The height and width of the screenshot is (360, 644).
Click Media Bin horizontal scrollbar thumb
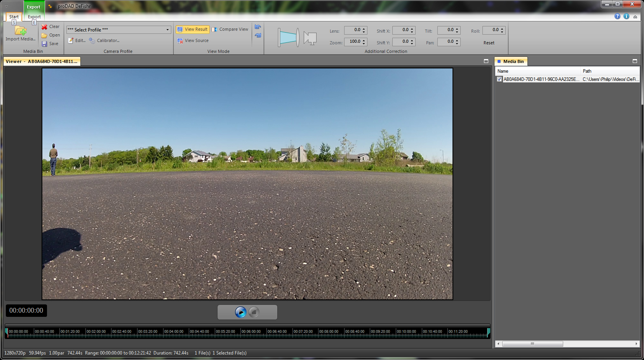[x=533, y=344]
